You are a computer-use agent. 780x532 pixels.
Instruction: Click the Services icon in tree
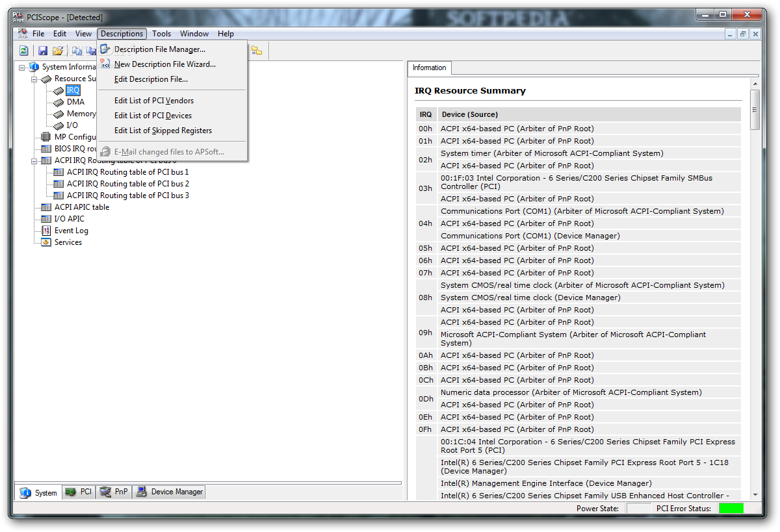46,242
